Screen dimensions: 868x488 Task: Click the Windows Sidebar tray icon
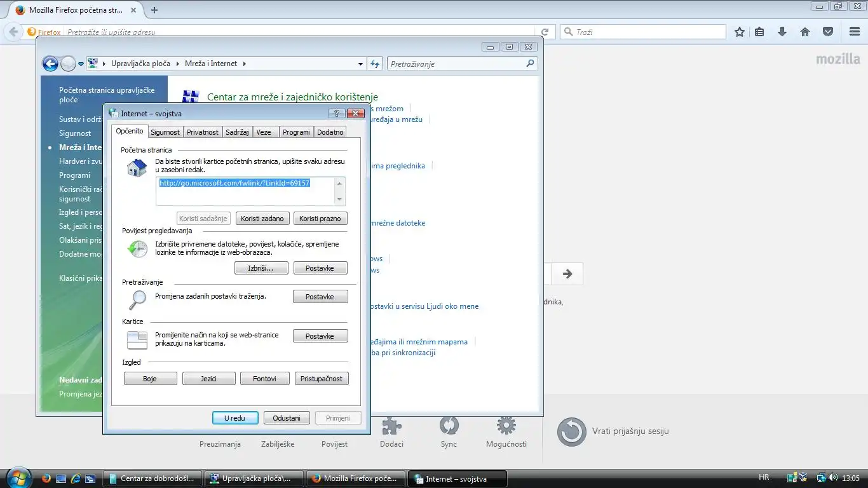click(x=792, y=478)
